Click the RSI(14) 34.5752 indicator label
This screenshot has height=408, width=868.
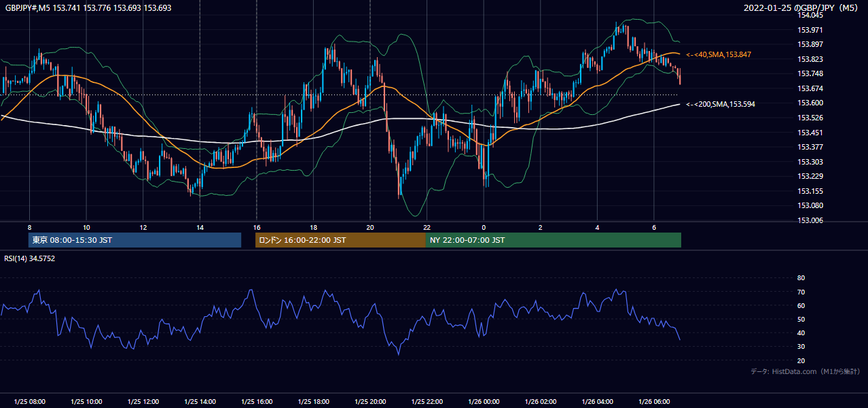click(x=30, y=258)
